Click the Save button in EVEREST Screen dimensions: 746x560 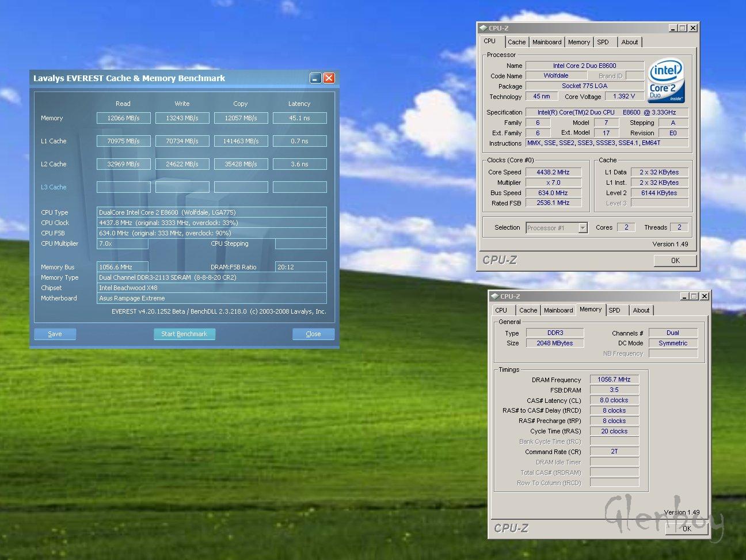55,334
